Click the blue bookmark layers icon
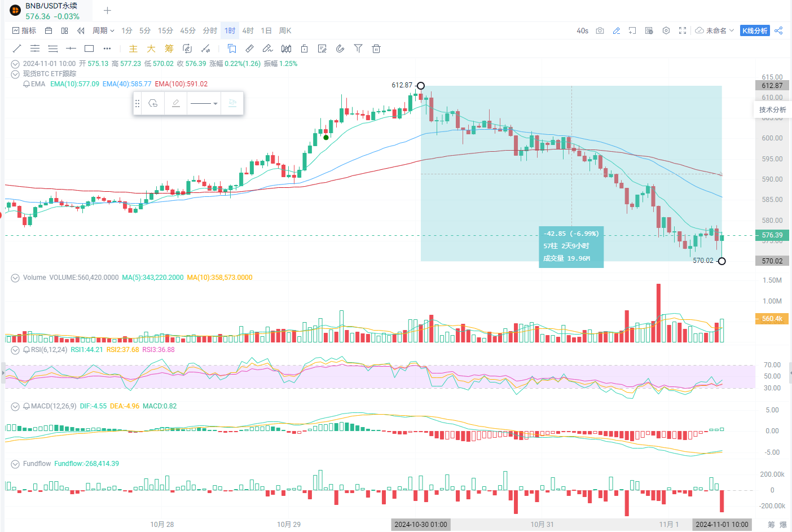This screenshot has height=532, width=792. [x=232, y=49]
